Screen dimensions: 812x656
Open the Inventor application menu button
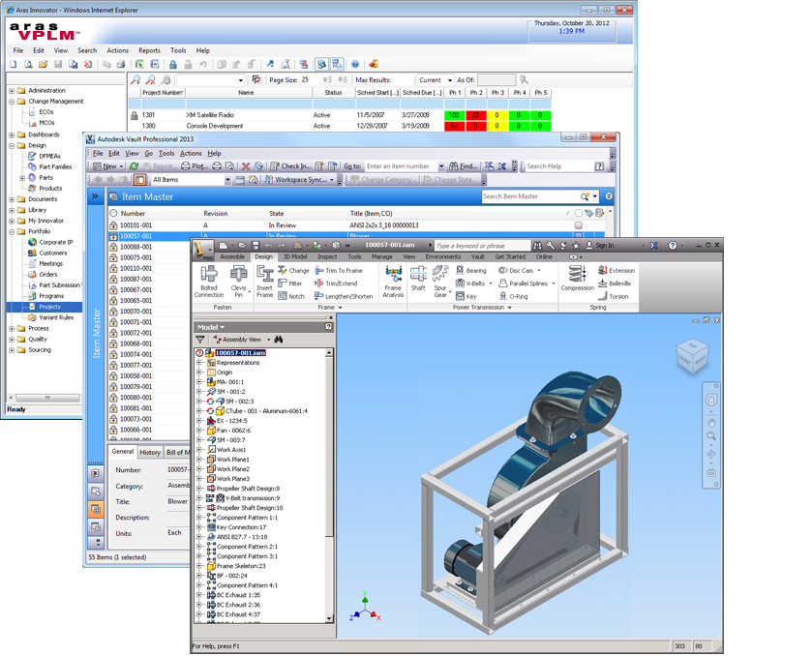point(203,250)
